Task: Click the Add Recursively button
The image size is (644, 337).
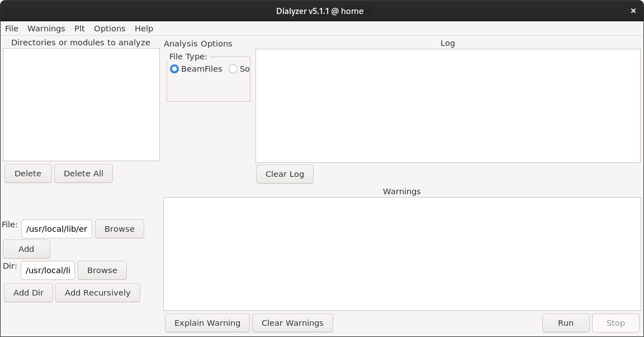Action: pos(98,293)
